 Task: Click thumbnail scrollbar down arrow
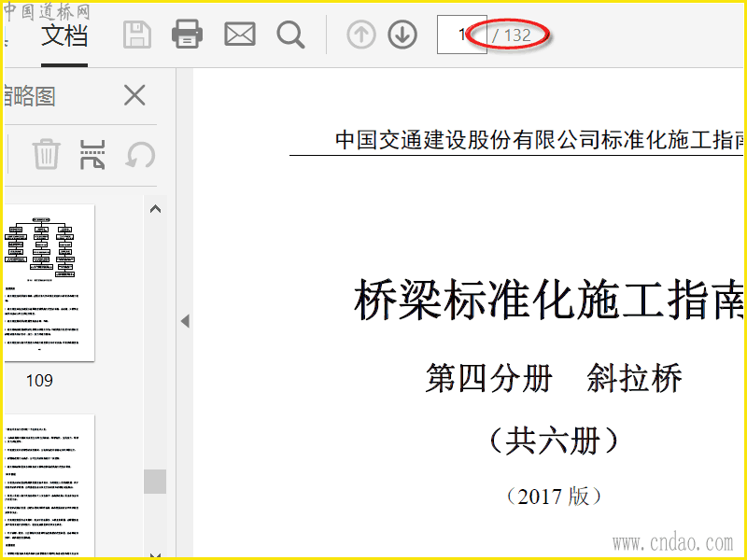point(155,554)
